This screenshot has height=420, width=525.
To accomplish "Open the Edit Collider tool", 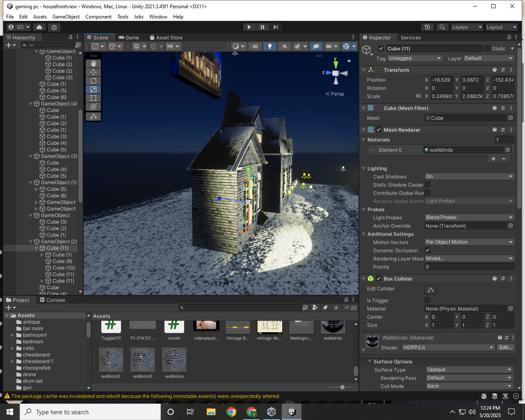I will pos(430,290).
